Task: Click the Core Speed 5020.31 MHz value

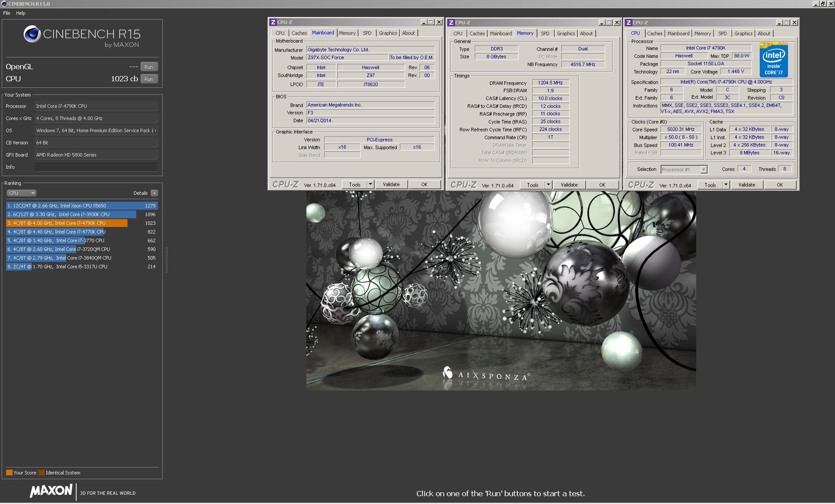Action: coord(681,129)
